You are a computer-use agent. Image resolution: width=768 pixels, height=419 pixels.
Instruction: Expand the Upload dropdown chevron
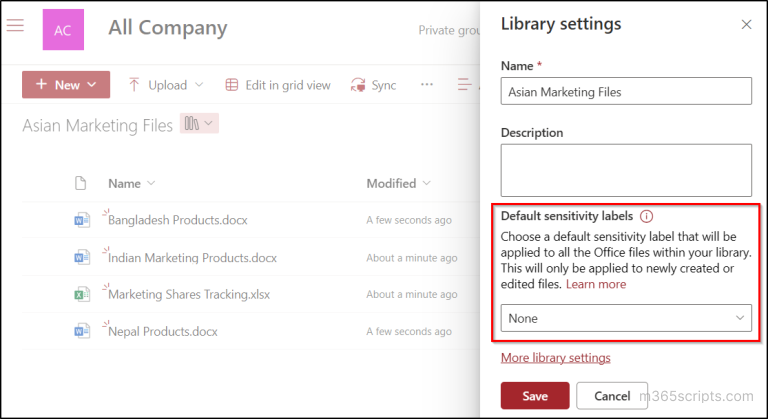[x=199, y=85]
